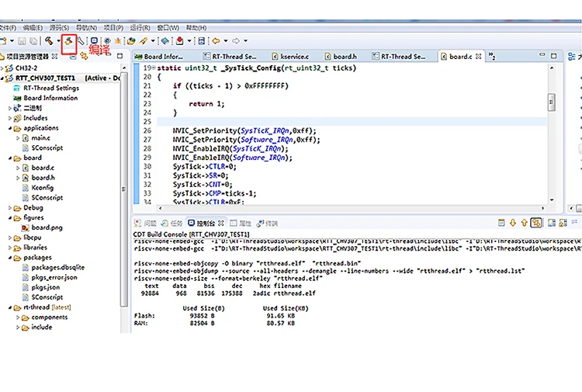This screenshot has height=392, width=582.
Task: Switch to the 问题 (Problems) tab
Action: point(146,223)
